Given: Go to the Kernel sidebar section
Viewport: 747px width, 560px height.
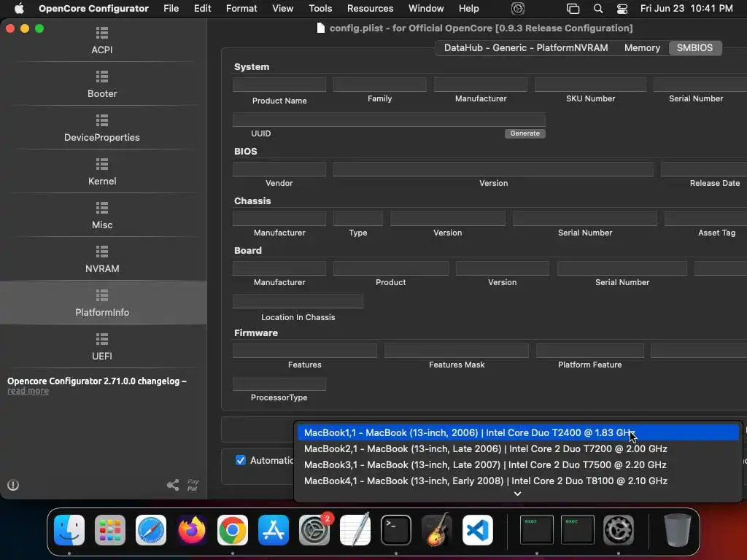Looking at the screenshot, I should [x=102, y=172].
